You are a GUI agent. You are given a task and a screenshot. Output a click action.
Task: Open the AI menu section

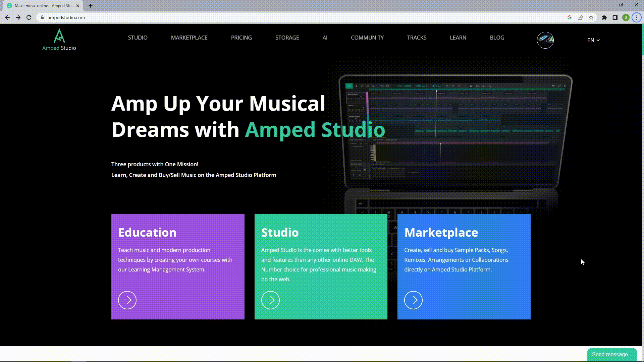[325, 38]
